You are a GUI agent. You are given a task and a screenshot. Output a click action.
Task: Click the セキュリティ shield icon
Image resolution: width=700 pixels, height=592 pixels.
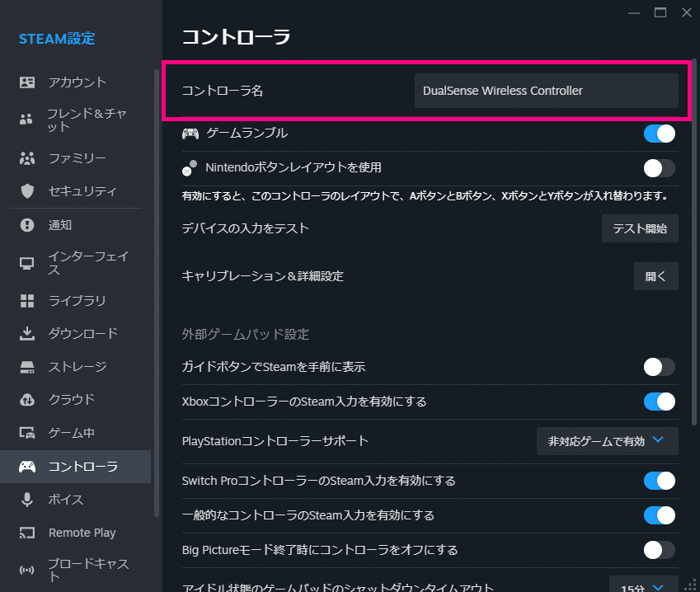pos(27,191)
